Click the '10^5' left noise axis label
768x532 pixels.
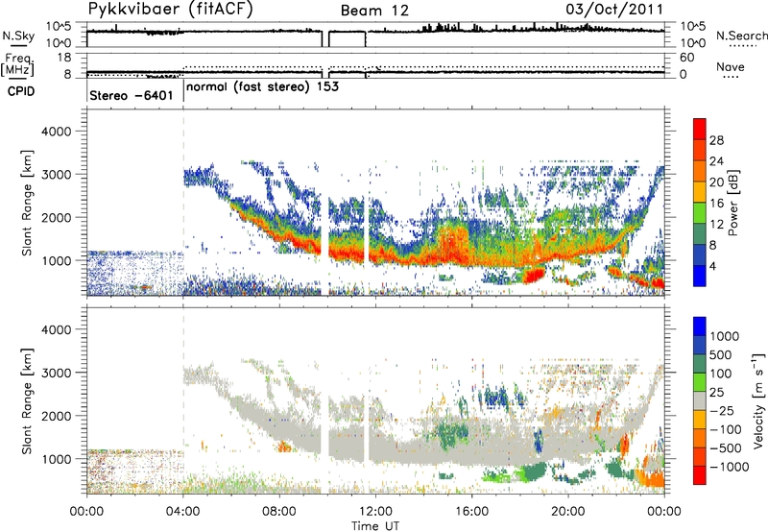pyautogui.click(x=59, y=26)
